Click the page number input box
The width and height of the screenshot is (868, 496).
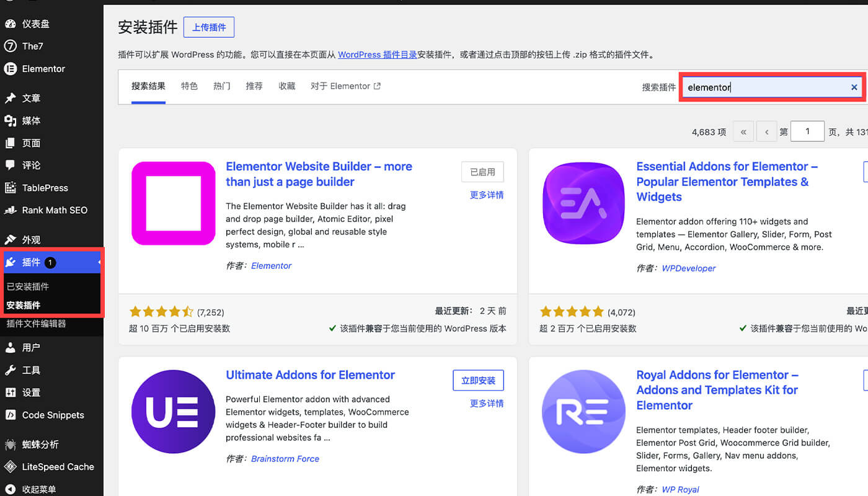click(x=807, y=131)
